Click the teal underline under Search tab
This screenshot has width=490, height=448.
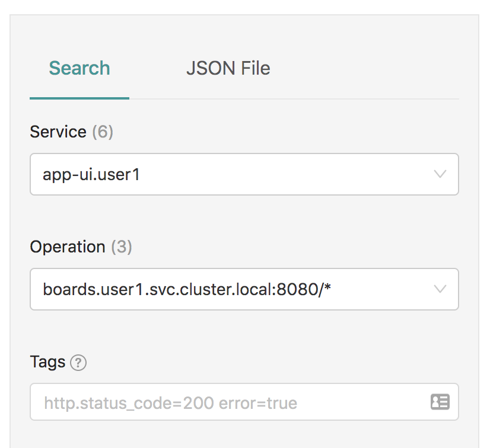coord(79,98)
